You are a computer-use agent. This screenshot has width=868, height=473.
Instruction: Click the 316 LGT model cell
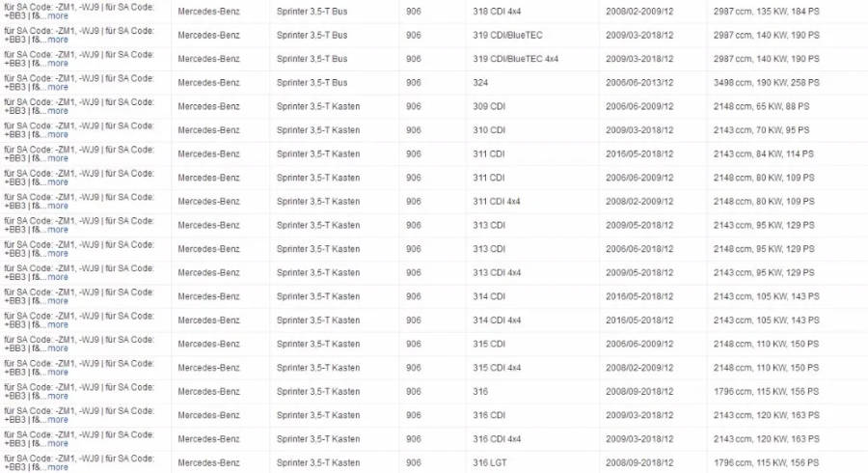[489, 462]
